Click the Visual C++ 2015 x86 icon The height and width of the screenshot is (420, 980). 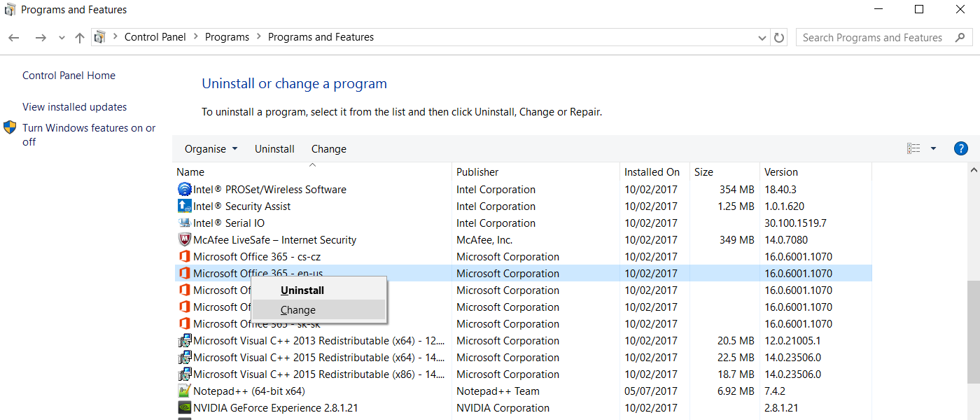tap(185, 374)
